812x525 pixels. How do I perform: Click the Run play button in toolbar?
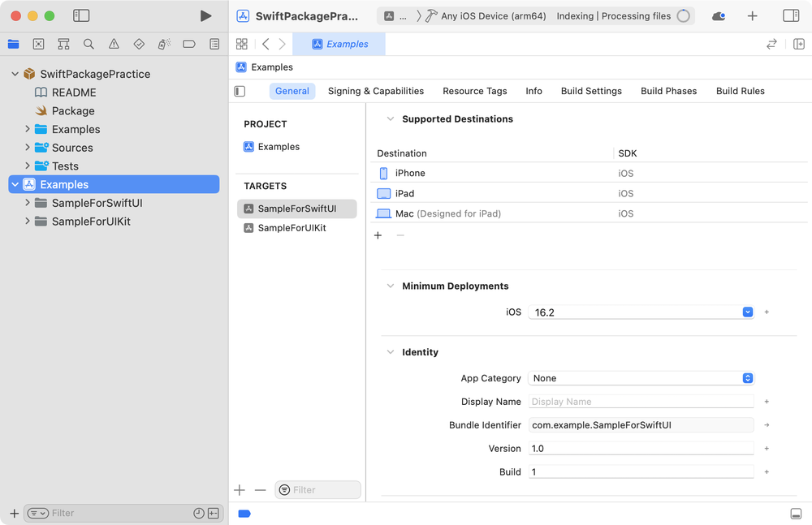[x=205, y=16]
